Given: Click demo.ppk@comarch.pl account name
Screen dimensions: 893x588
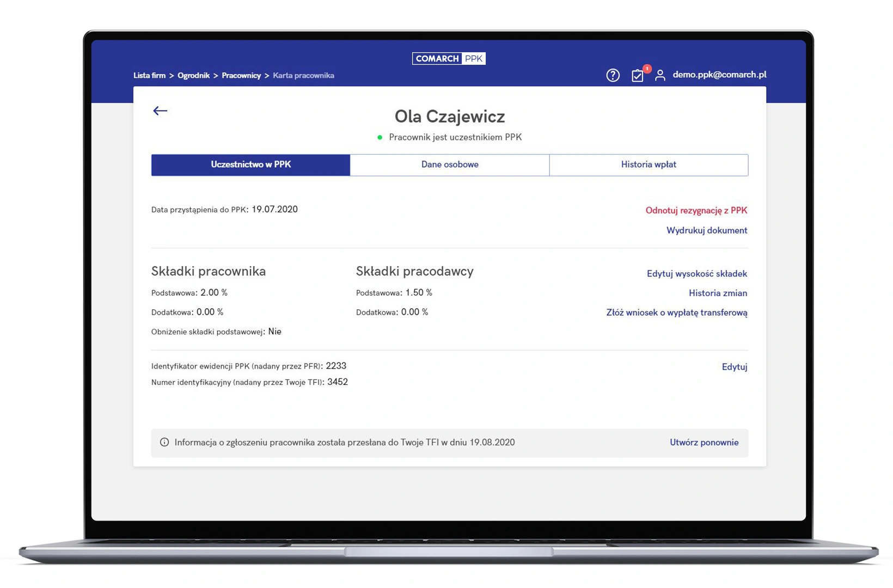Looking at the screenshot, I should [x=719, y=75].
